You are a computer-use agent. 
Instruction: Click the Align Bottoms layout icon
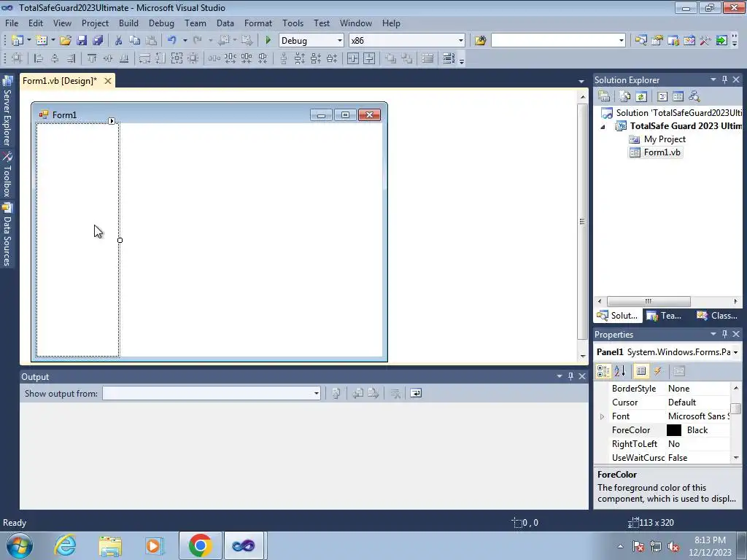(x=124, y=58)
